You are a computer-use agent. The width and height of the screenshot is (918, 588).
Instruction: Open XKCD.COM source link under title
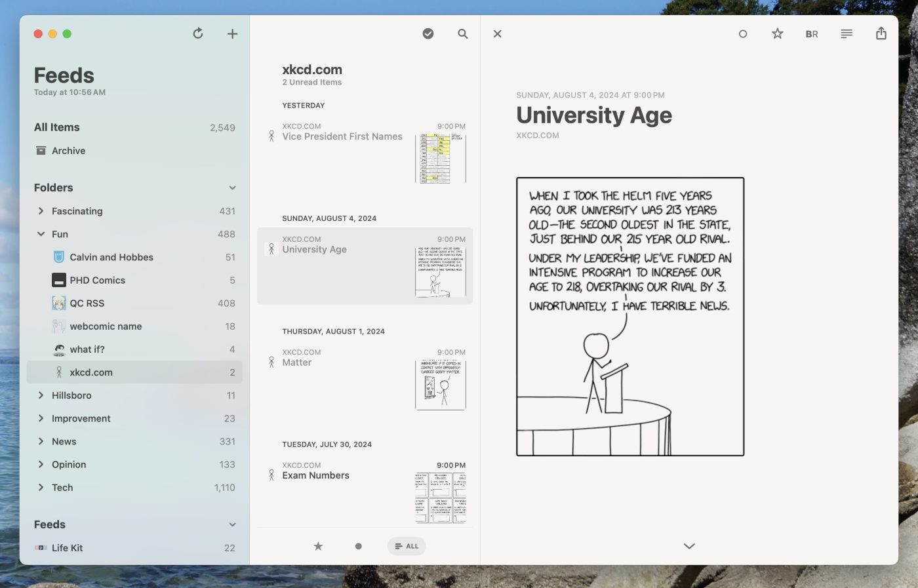point(538,136)
